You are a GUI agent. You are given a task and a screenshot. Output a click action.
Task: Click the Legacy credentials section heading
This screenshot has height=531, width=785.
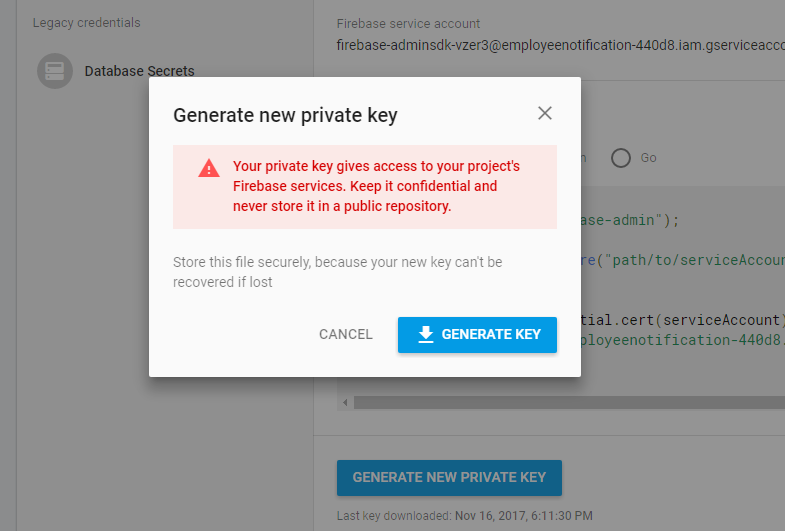(87, 23)
